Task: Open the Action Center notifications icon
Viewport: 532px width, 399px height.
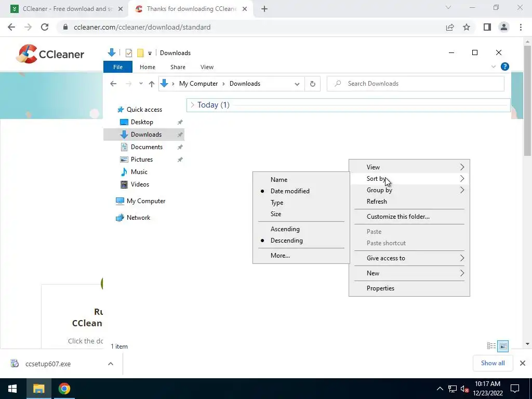Action: coord(515,389)
